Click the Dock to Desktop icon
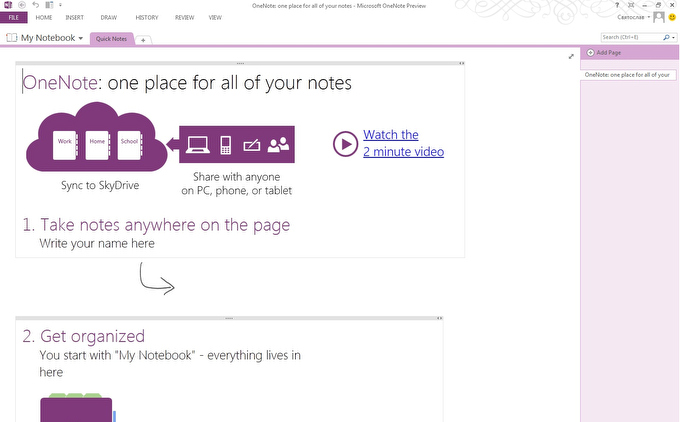680x422 pixels. 49,5
